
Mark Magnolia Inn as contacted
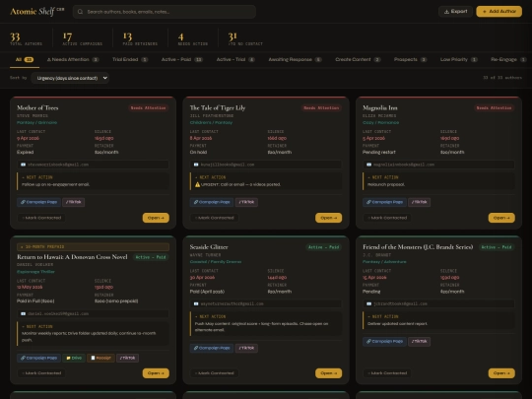[387, 218]
